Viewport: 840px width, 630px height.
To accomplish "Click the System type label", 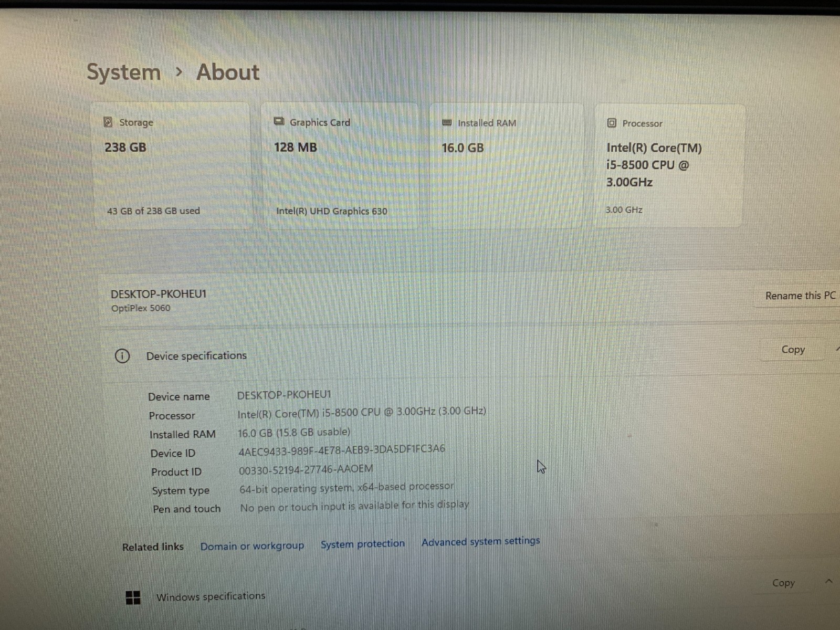I will (181, 491).
